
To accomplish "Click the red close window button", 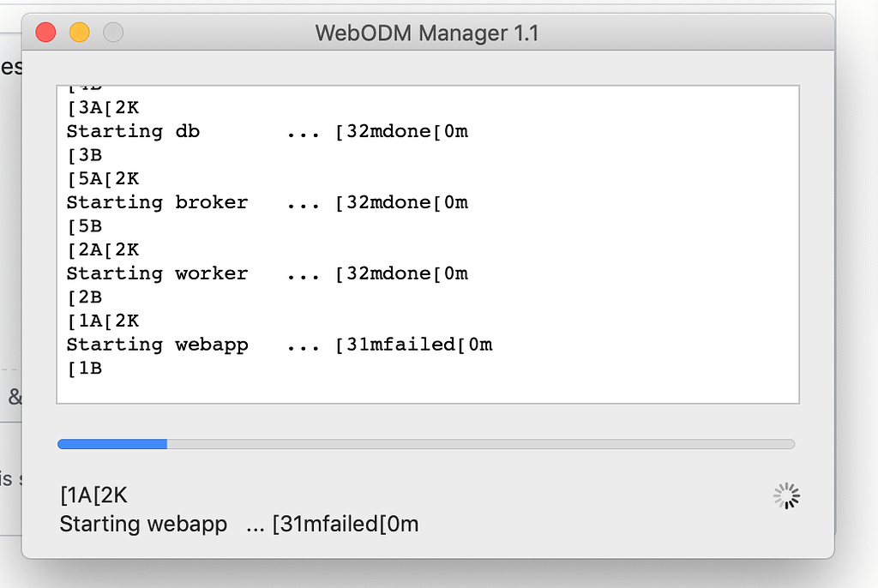I will click(45, 32).
